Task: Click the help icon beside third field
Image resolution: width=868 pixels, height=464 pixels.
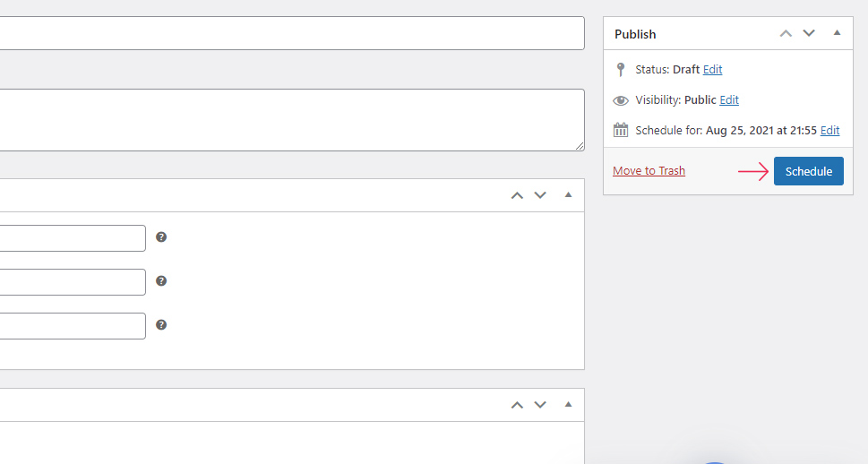Action: [x=161, y=325]
